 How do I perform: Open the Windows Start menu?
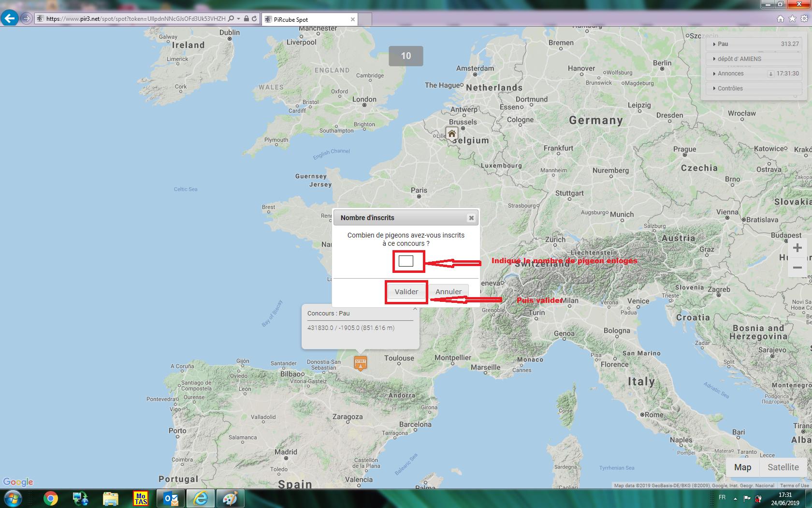(12, 498)
